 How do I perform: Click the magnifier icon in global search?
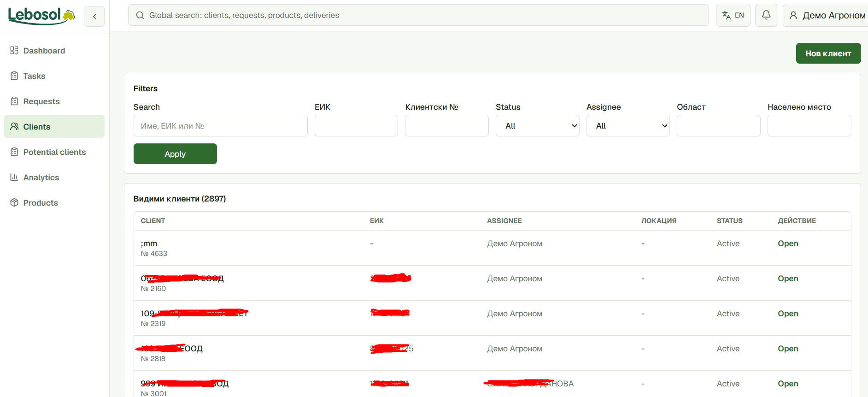click(x=140, y=15)
